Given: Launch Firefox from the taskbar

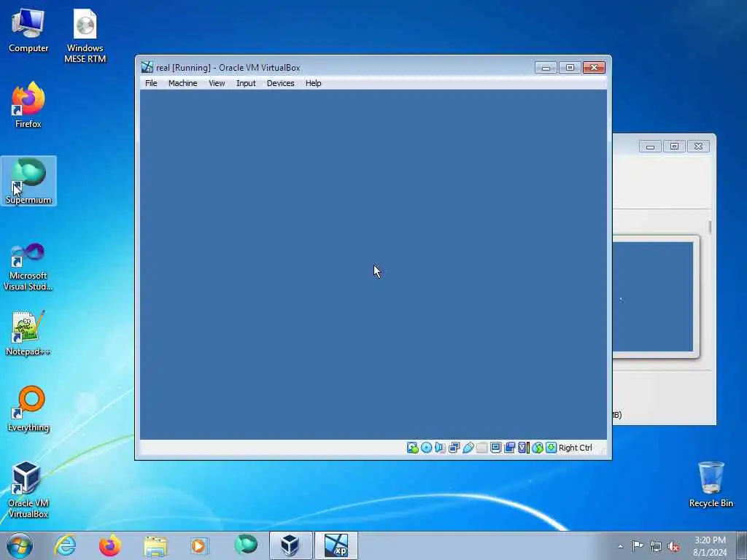Looking at the screenshot, I should pos(109,545).
